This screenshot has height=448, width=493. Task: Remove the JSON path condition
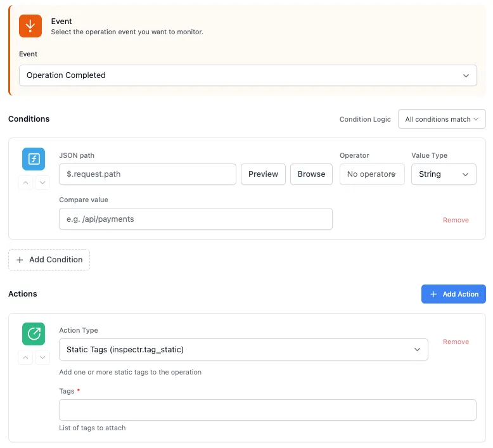coord(456,221)
